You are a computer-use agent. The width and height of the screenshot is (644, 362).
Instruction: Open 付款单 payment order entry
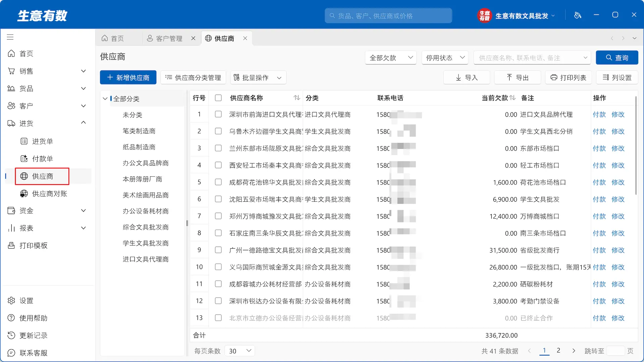point(43,159)
